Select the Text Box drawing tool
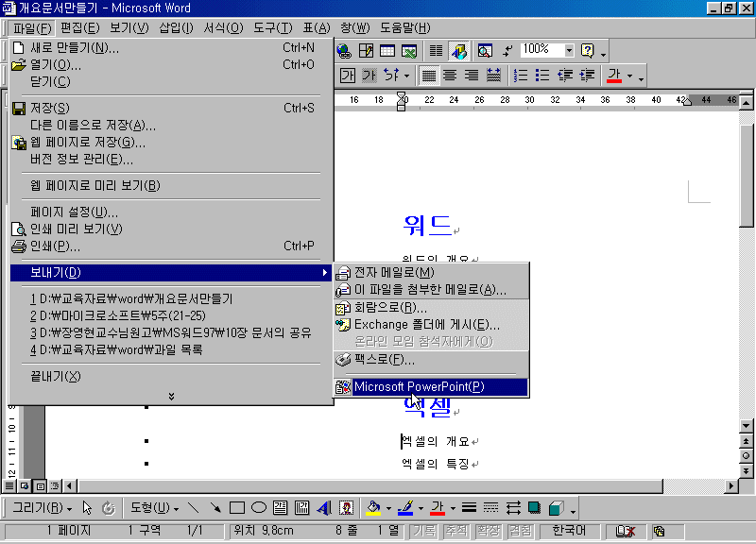The image size is (756, 544). [280, 508]
